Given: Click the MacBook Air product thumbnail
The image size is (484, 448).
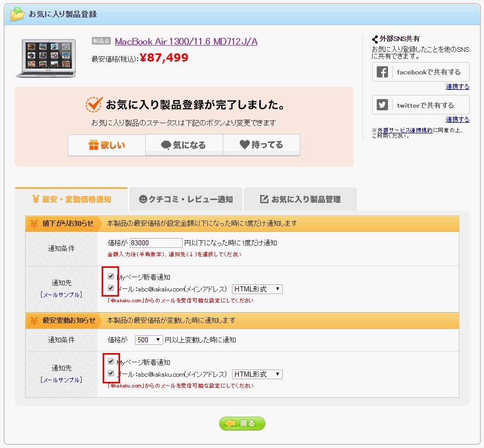Looking at the screenshot, I should [x=46, y=58].
